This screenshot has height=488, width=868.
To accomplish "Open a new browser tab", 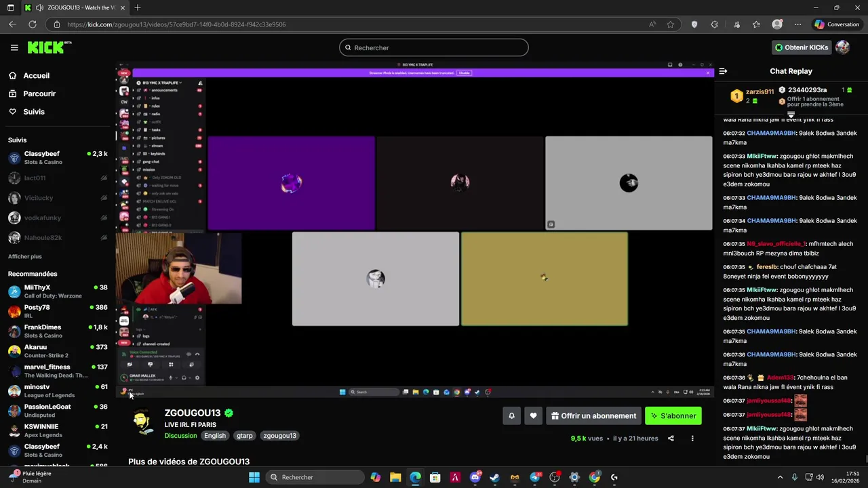I will (138, 7).
